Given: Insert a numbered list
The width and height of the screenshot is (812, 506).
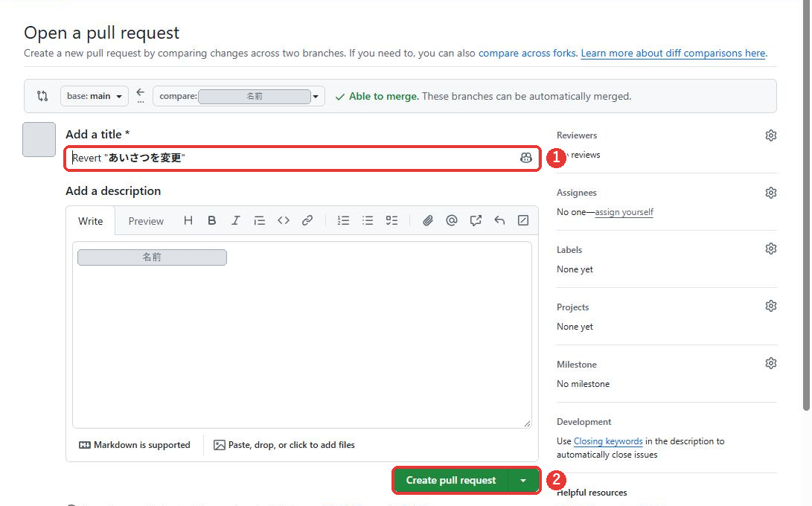Looking at the screenshot, I should (343, 220).
